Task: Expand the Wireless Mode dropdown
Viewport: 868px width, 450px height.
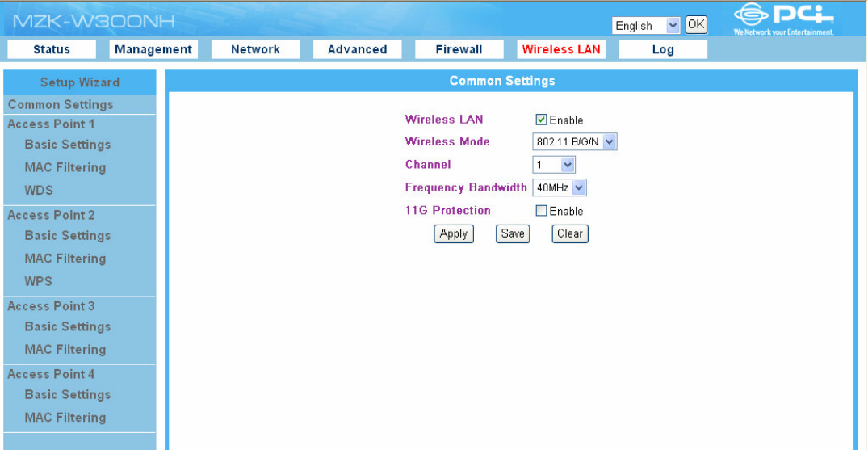Action: point(575,142)
